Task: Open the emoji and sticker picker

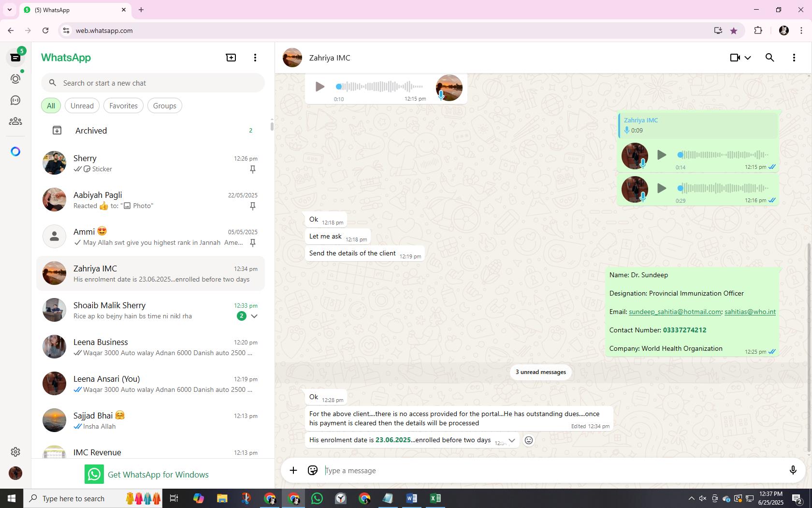Action: pos(313,470)
